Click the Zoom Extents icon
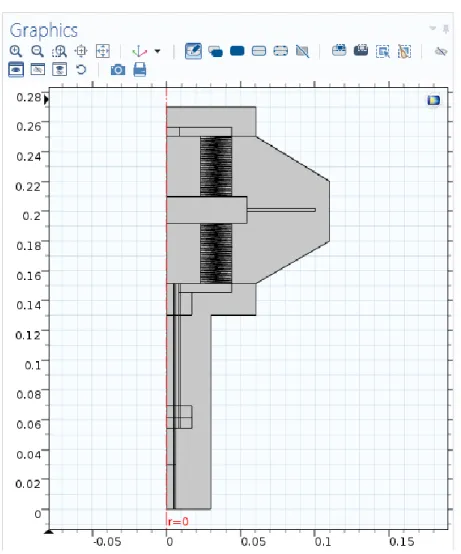Image resolution: width=461 pixels, height=554 pixels. click(x=103, y=51)
